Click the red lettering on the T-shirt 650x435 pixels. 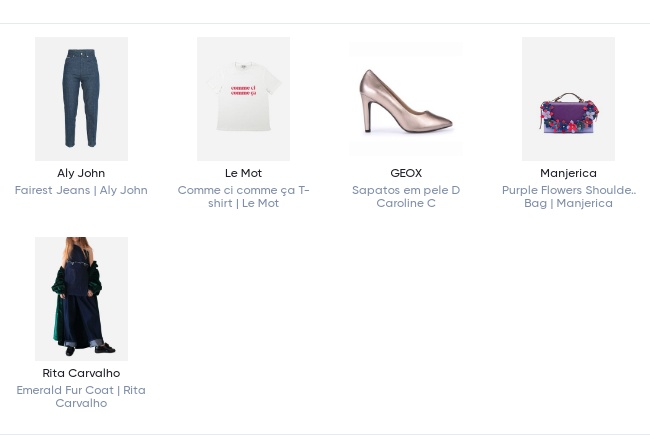click(x=243, y=90)
